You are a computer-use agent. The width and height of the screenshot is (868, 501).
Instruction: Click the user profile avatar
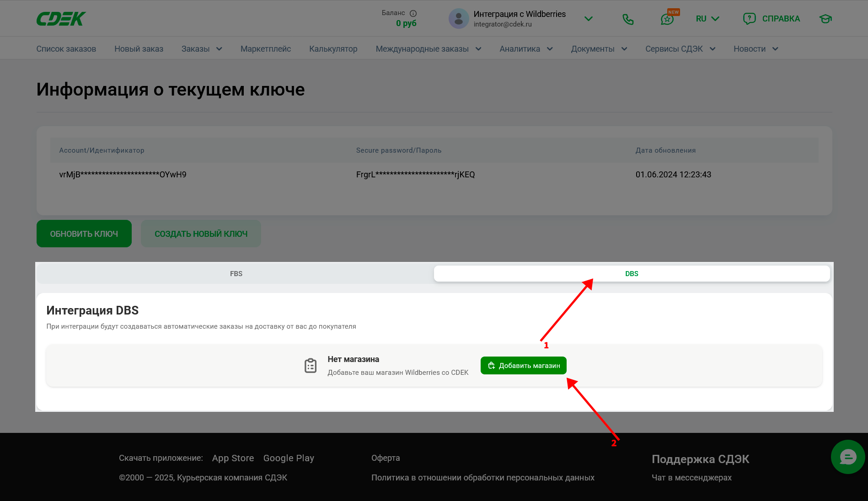459,19
